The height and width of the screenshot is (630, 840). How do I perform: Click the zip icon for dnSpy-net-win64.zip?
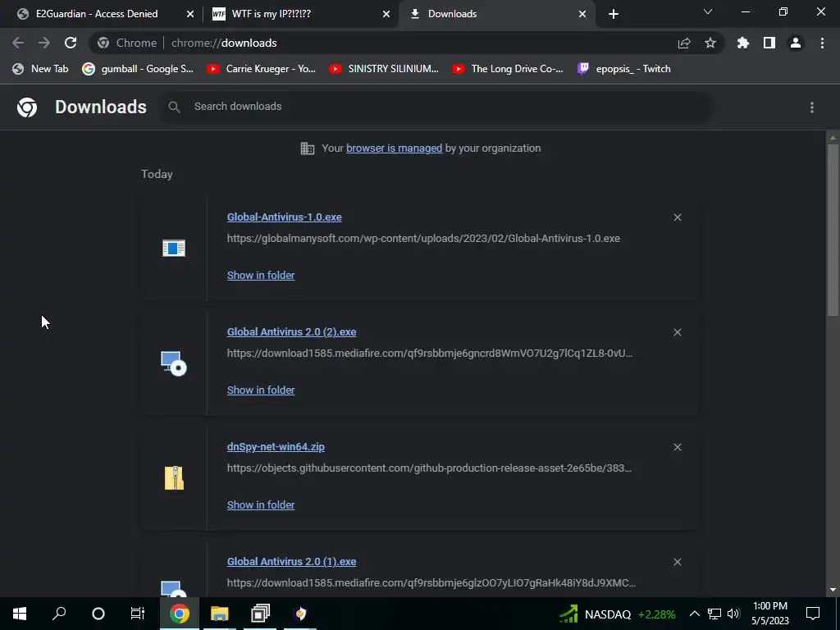(x=174, y=478)
